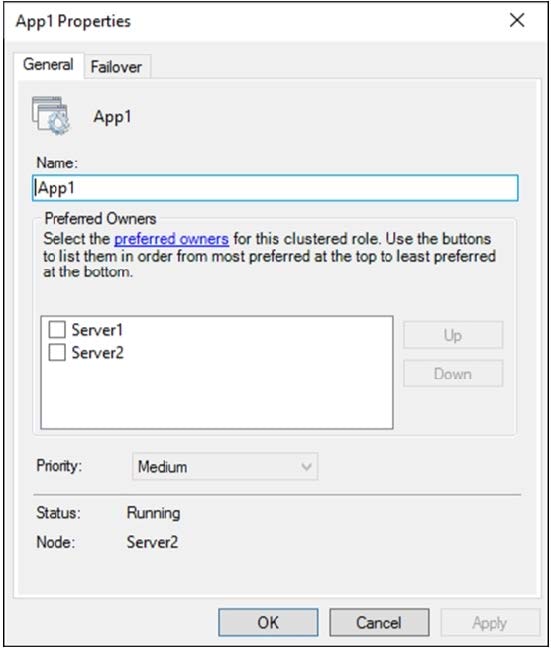
Task: Click the App1 clustered role icon
Action: click(51, 116)
